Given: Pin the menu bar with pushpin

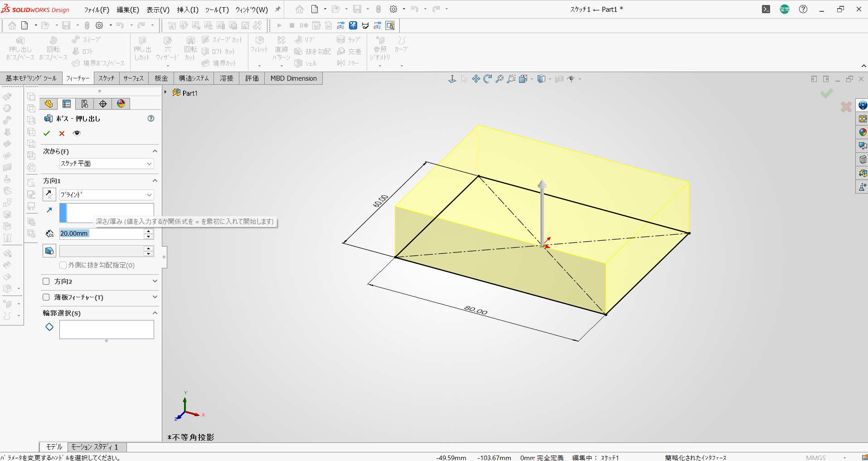Looking at the screenshot, I should (x=278, y=9).
